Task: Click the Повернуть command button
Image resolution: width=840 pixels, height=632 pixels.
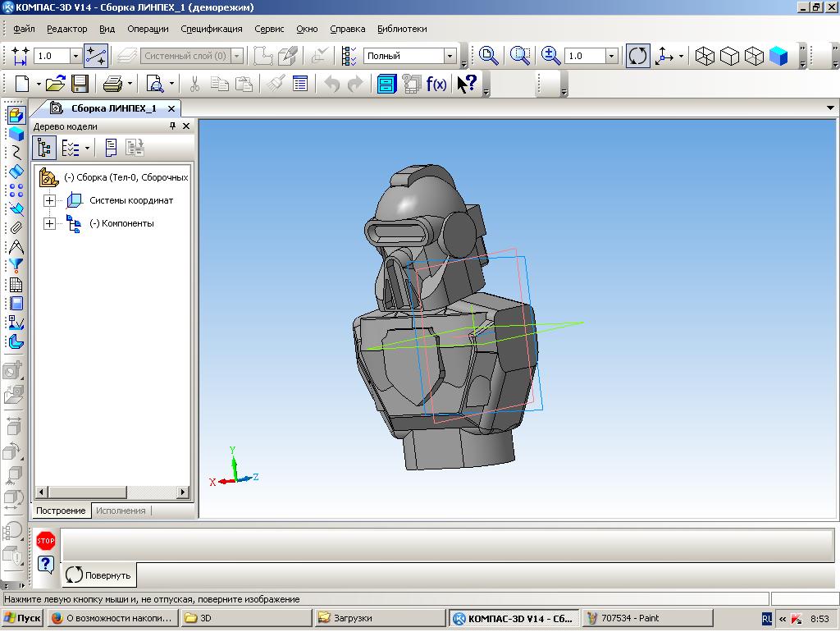Action: click(99, 575)
